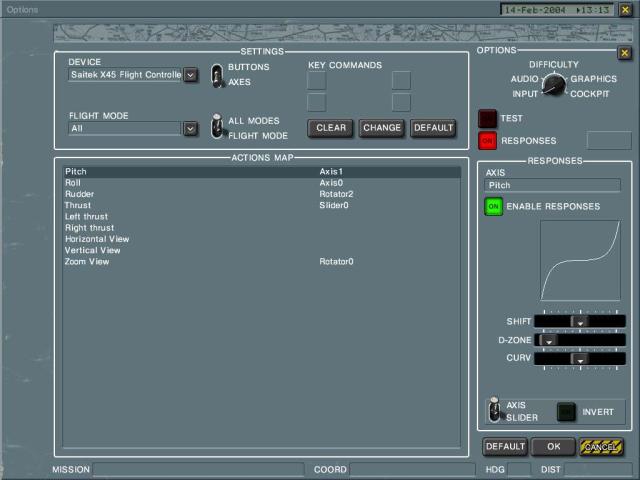Viewport: 640px width, 480px height.
Task: Click the response curve graph
Action: click(579, 261)
